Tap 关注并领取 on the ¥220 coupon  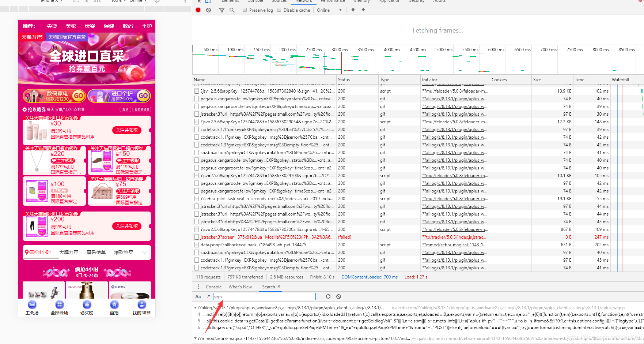[x=63, y=161]
